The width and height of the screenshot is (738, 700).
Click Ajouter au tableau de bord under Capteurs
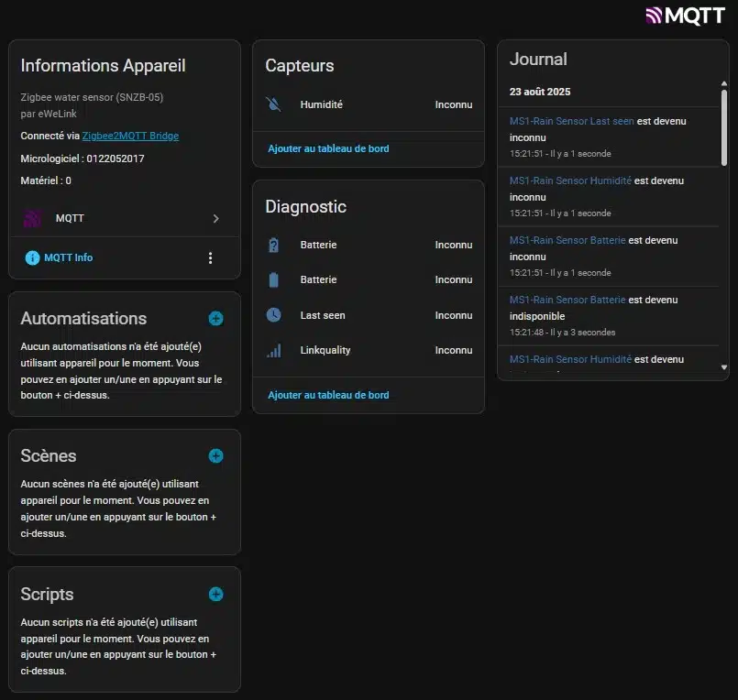point(328,148)
